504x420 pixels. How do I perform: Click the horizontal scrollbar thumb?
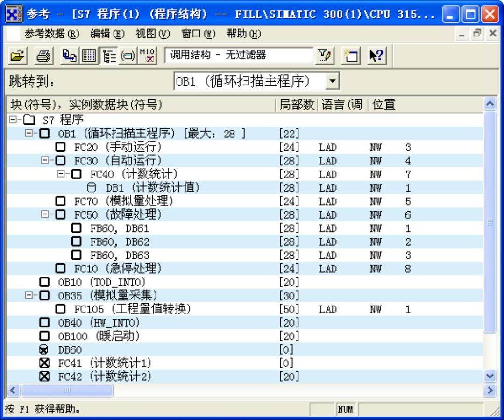coord(67,390)
